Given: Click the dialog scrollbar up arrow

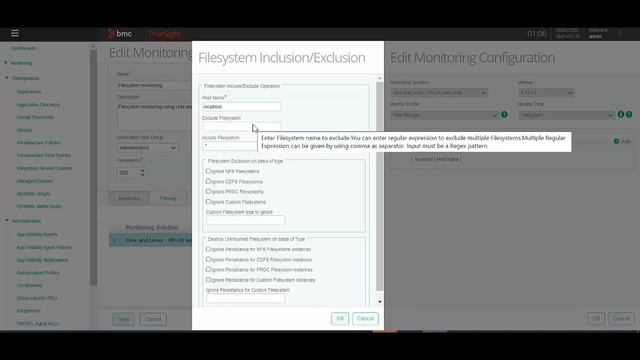Looking at the screenshot, I should (380, 78).
